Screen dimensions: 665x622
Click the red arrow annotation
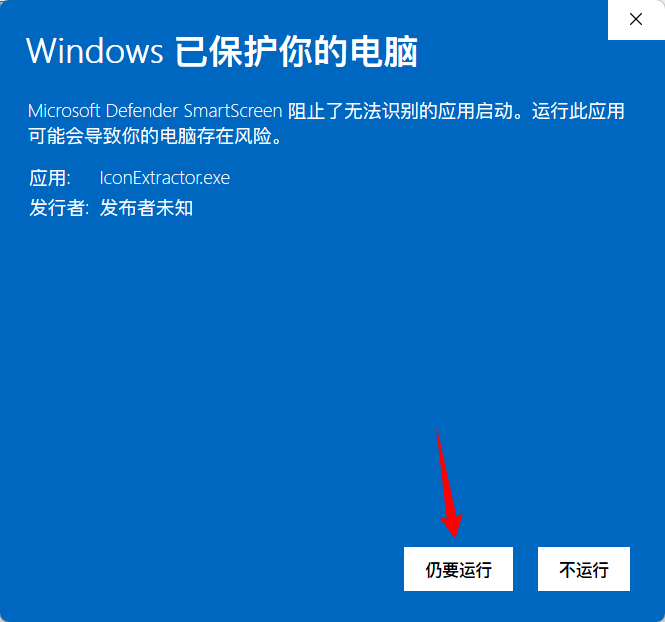(449, 484)
